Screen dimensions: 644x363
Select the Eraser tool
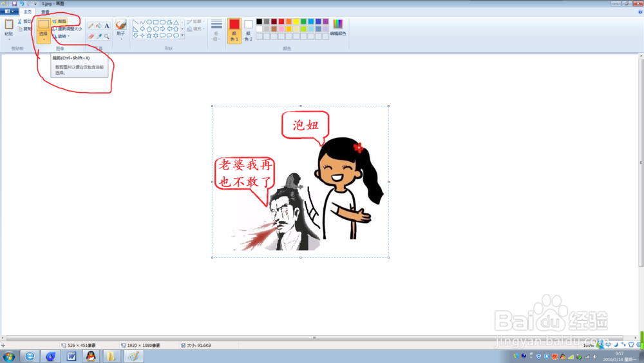(91, 36)
